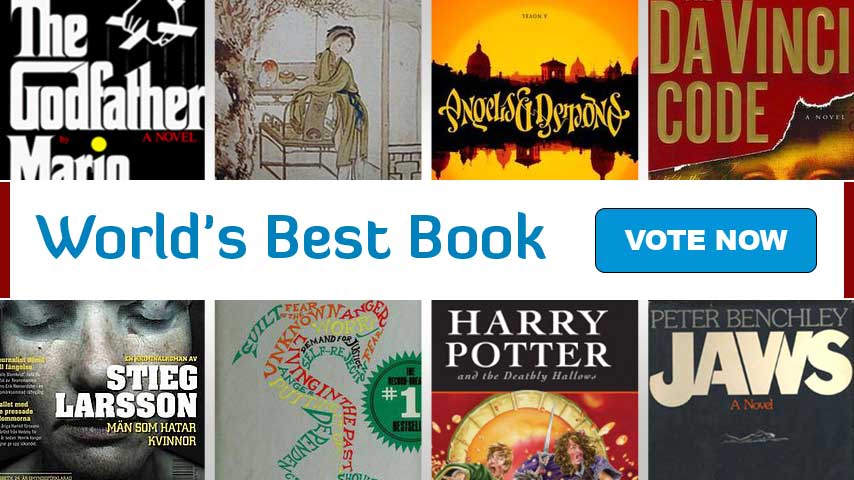Click the Angels & Demons ambigram title

tap(534, 114)
